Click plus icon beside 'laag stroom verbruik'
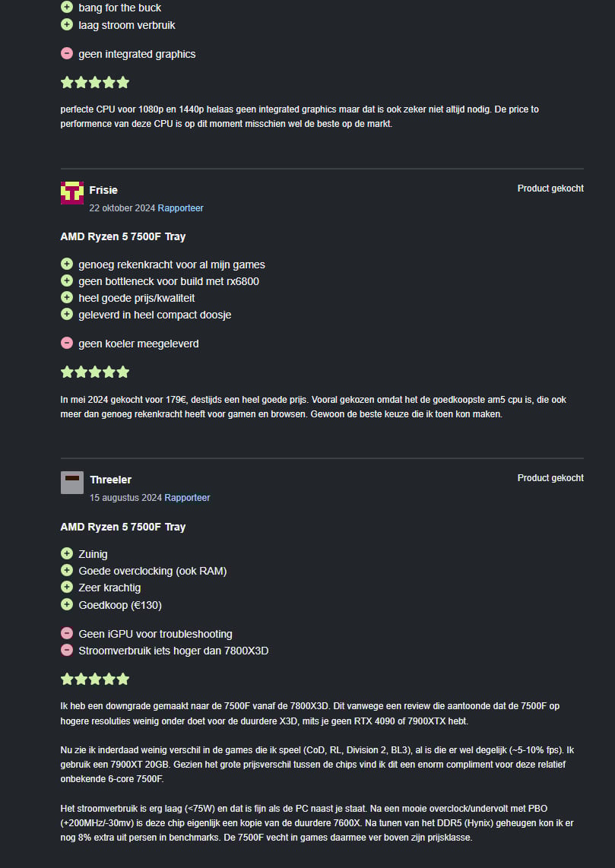 (x=66, y=24)
